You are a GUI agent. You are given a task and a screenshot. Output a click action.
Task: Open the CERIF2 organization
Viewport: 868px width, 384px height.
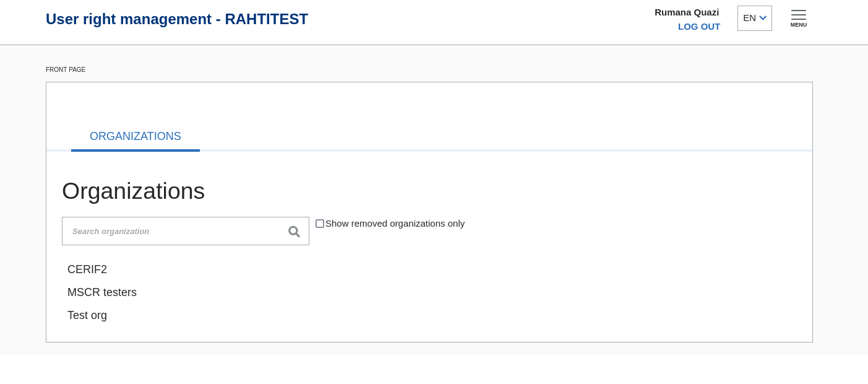pyautogui.click(x=87, y=269)
